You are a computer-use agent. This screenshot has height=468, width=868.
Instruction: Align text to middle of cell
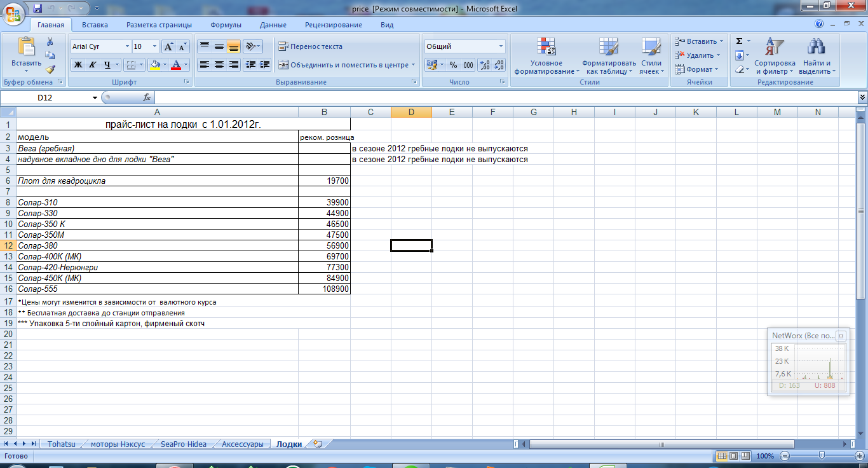pyautogui.click(x=219, y=46)
